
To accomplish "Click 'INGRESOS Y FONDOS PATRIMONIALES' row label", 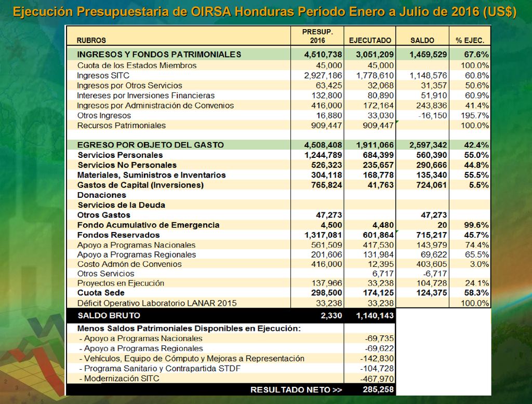I will (159, 55).
